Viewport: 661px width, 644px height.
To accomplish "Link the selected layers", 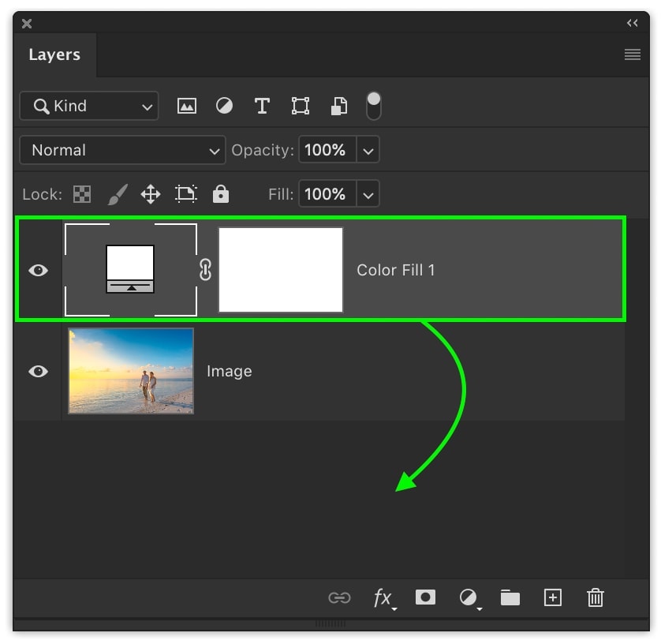I will click(339, 598).
